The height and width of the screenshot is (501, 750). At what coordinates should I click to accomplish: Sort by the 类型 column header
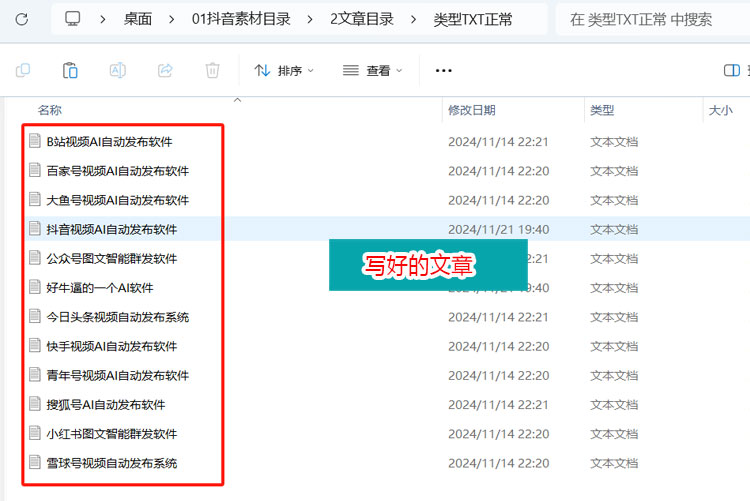pos(602,110)
